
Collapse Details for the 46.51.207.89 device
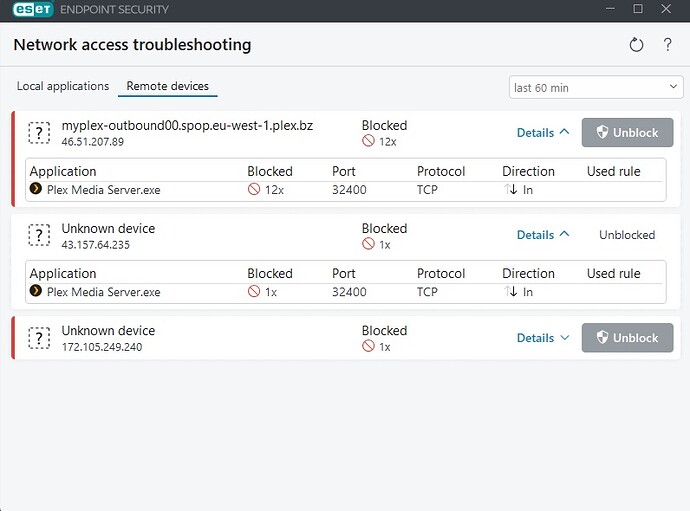(543, 132)
